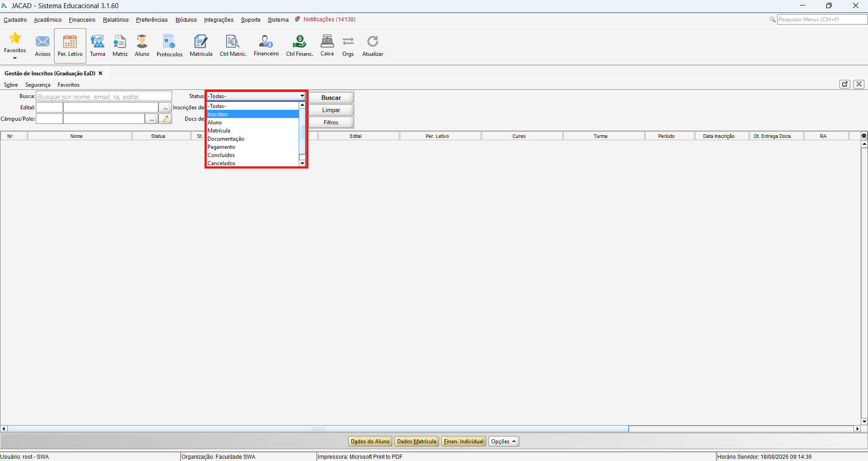Click the Busca search text field
The image size is (868, 461).
104,96
